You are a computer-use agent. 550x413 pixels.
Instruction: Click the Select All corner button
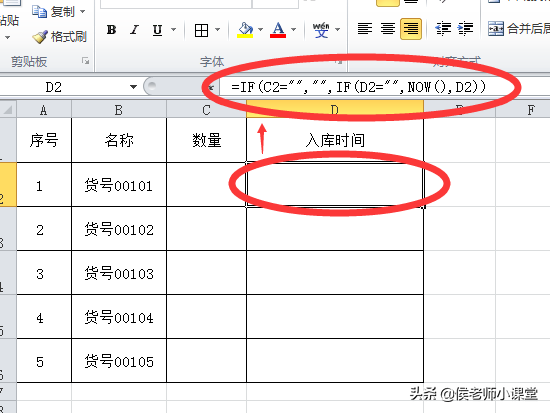[x=8, y=110]
